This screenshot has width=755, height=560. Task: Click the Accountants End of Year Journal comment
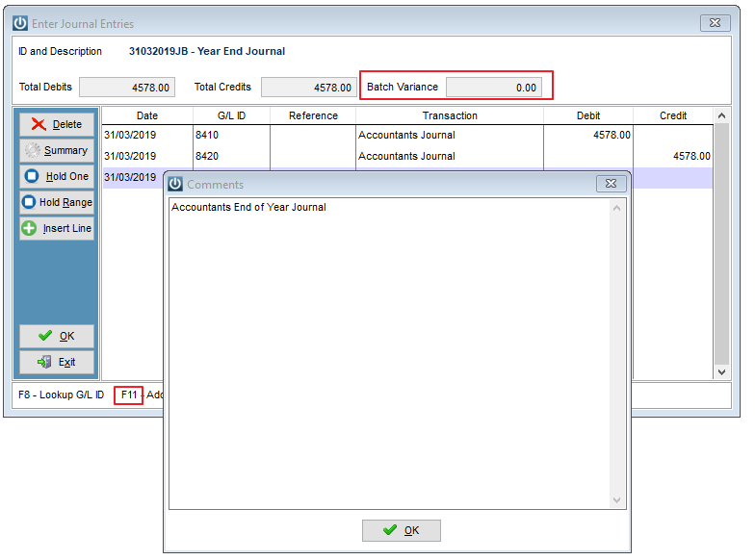coord(248,208)
